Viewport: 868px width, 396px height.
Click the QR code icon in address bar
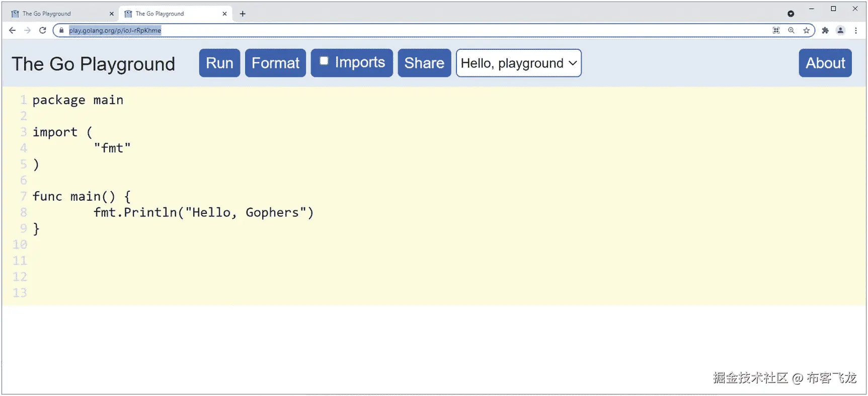pyautogui.click(x=776, y=30)
